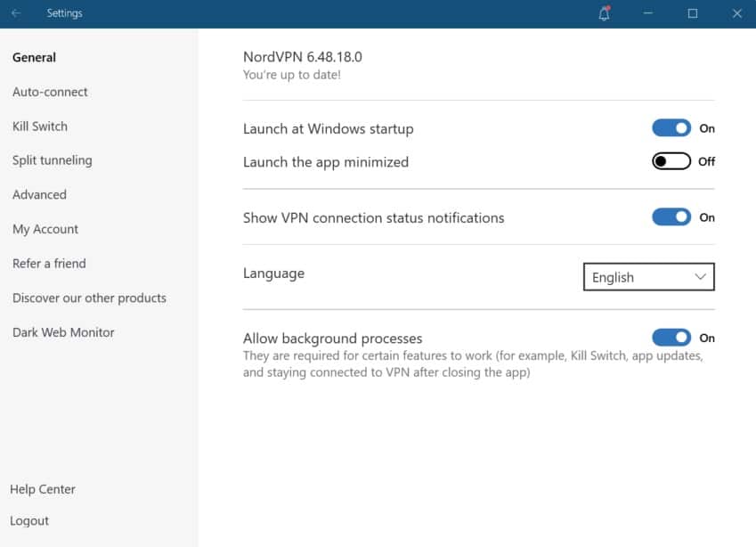Image resolution: width=756 pixels, height=547 pixels.
Task: Open Auto-connect settings
Action: [50, 92]
